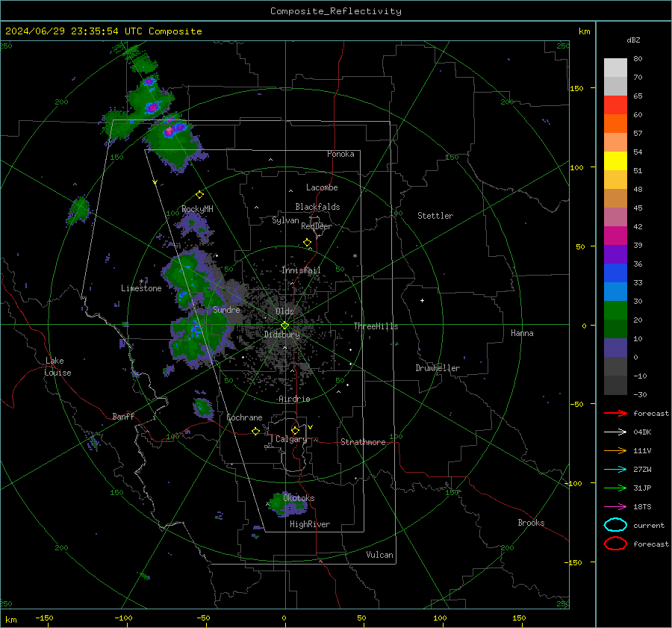Click the yellow diamond marker near Cochrane

coord(255,432)
